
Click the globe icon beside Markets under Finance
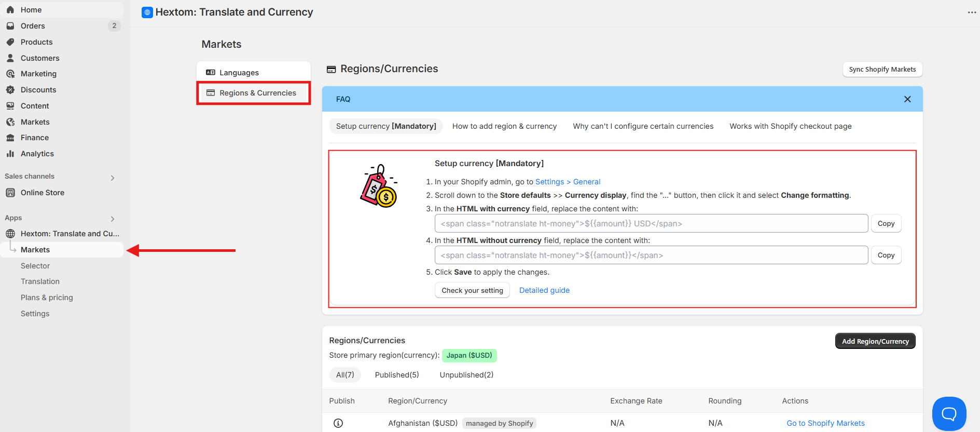point(10,122)
